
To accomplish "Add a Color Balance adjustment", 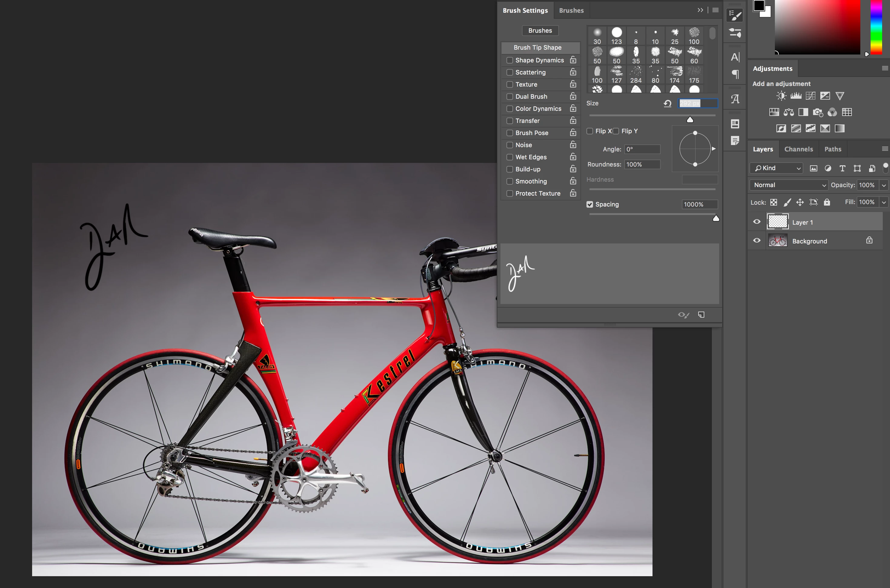I will click(789, 112).
